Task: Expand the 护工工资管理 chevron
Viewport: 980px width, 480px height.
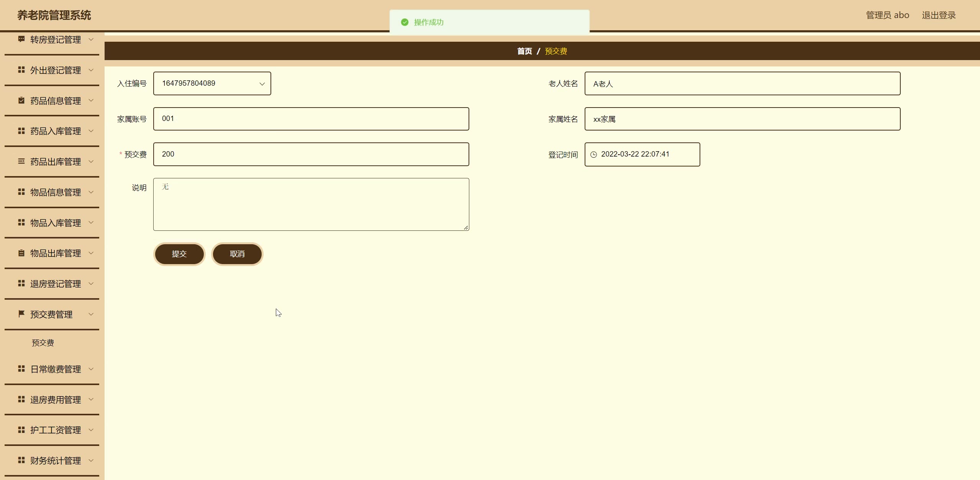Action: 91,430
